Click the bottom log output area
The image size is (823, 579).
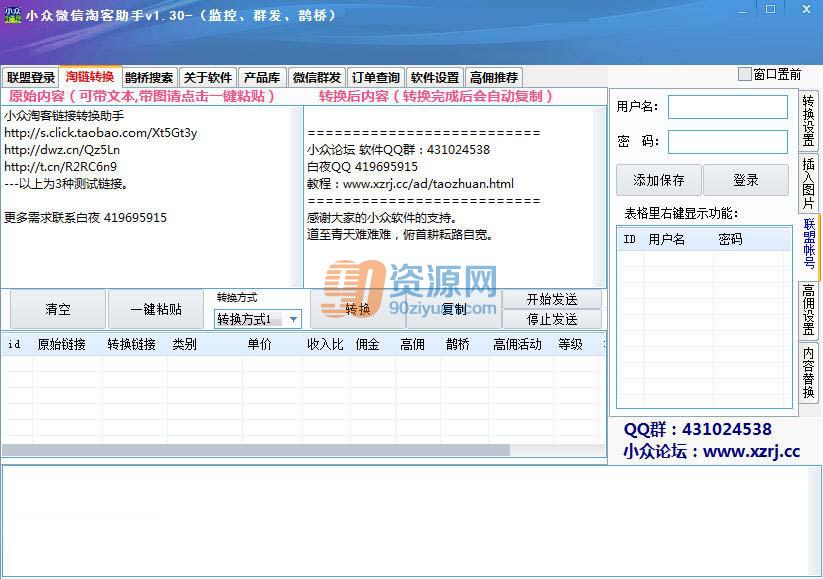point(410,521)
